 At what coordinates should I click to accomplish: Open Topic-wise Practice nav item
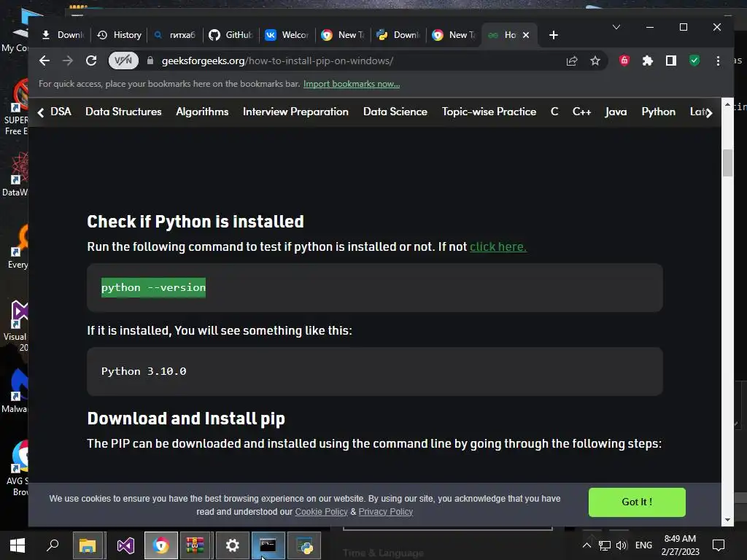[x=489, y=112]
